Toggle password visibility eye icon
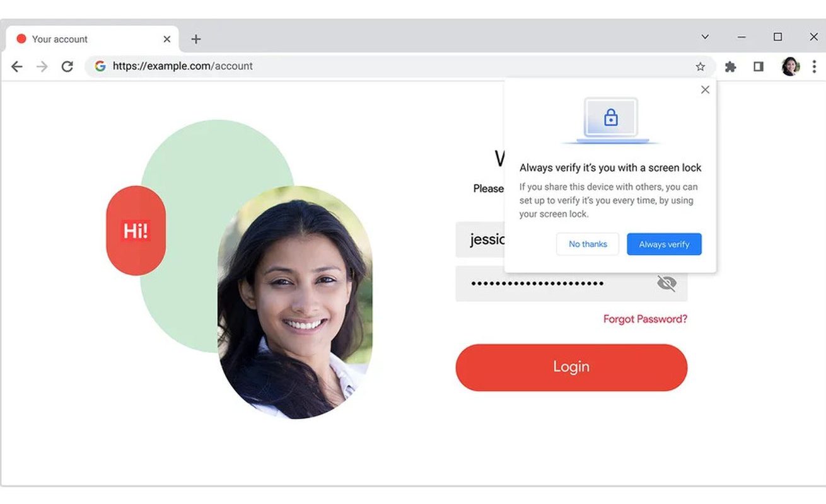 (x=666, y=283)
